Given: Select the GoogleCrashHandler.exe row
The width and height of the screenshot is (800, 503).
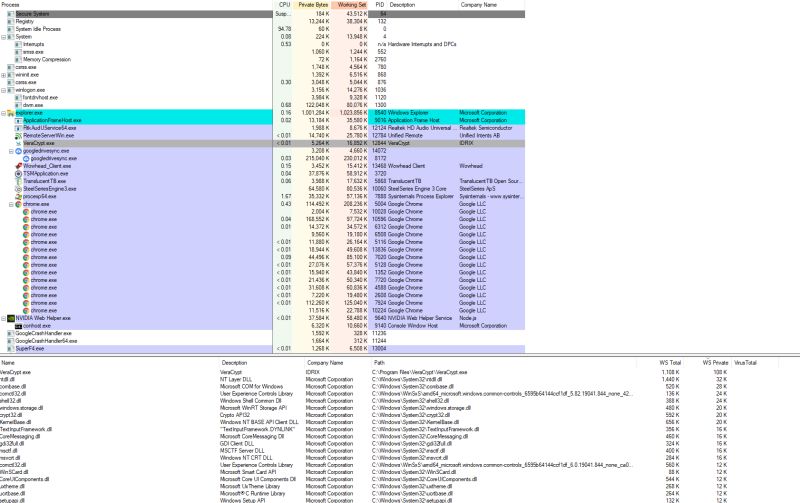Looking at the screenshot, I should (x=262, y=333).
